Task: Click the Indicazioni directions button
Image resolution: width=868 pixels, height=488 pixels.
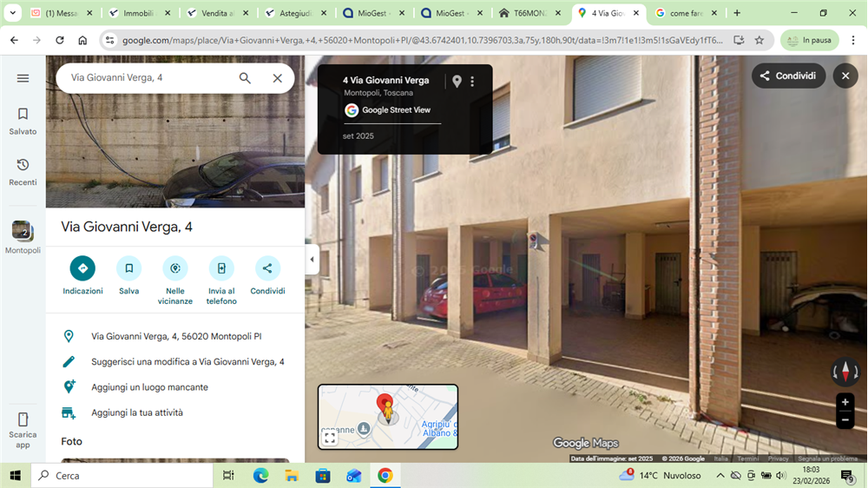Action: pos(82,268)
